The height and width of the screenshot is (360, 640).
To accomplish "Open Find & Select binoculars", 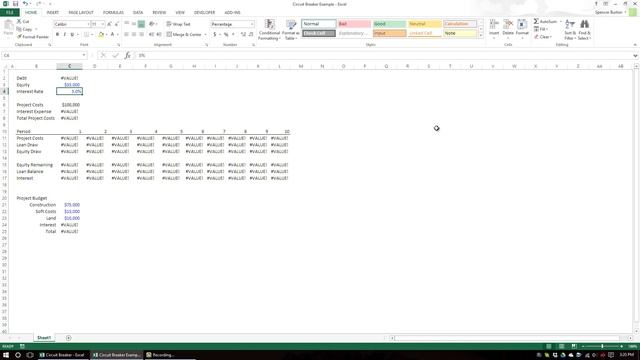I will [x=584, y=29].
